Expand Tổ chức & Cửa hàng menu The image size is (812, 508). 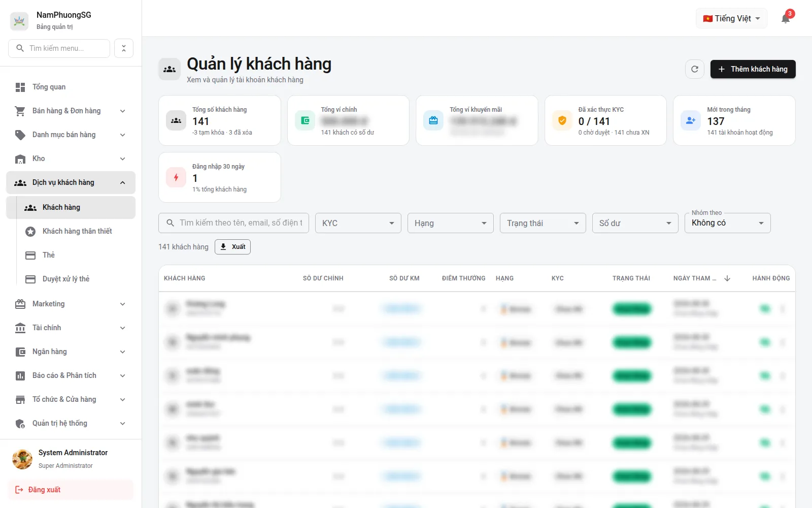pyautogui.click(x=71, y=399)
